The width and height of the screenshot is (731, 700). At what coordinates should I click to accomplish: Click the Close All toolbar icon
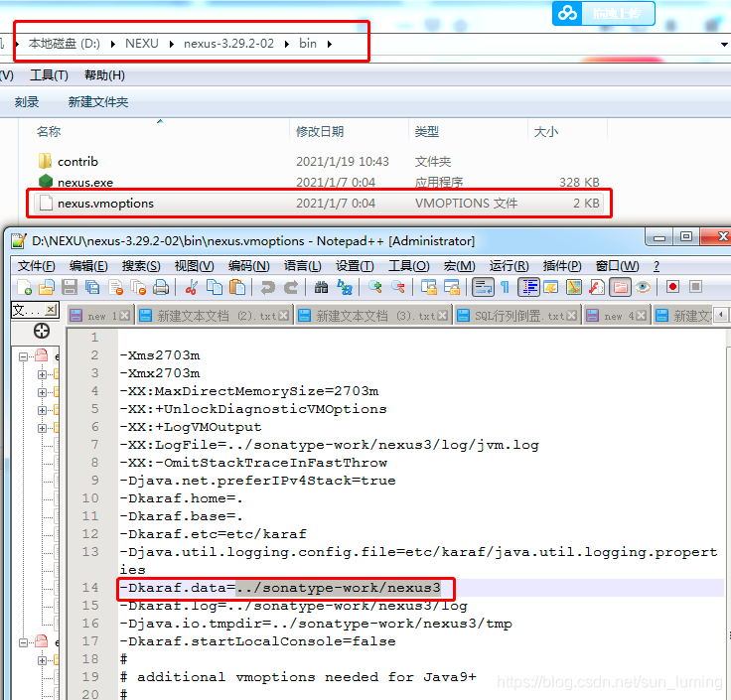(x=138, y=287)
